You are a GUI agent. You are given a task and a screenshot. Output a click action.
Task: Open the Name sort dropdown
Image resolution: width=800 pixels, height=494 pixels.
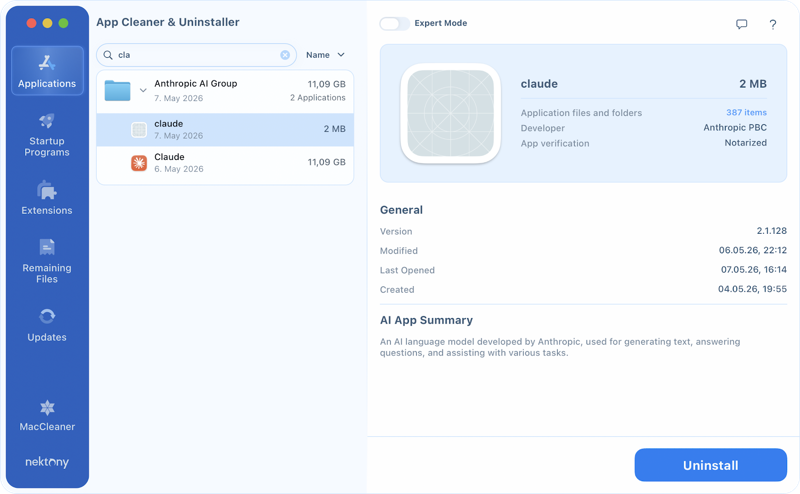click(x=326, y=55)
